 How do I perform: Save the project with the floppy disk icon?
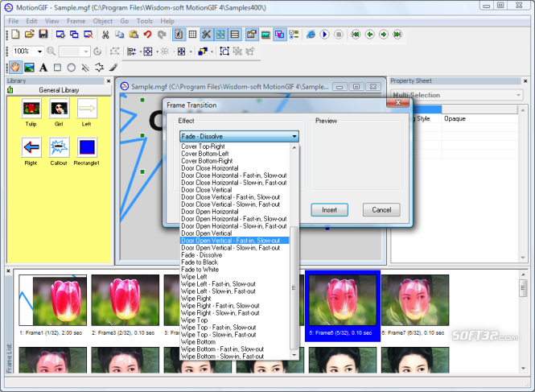point(43,35)
